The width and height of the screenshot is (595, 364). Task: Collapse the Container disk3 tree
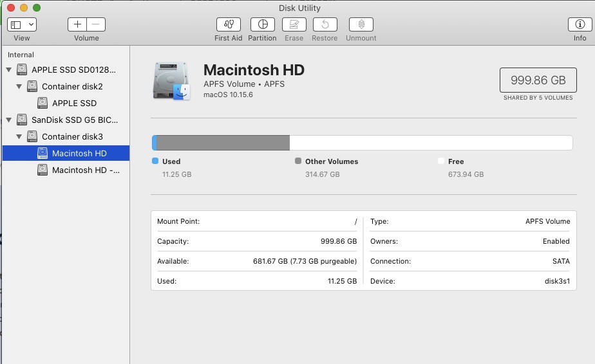click(19, 136)
